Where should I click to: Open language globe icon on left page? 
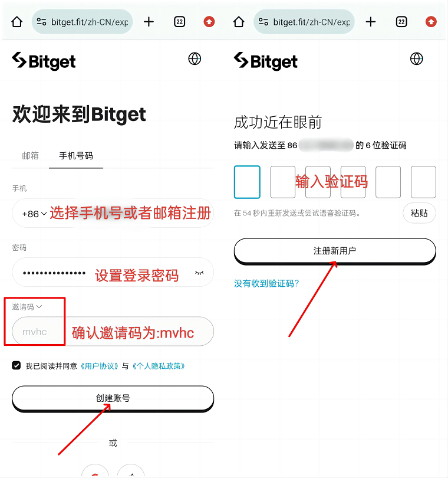[x=195, y=59]
